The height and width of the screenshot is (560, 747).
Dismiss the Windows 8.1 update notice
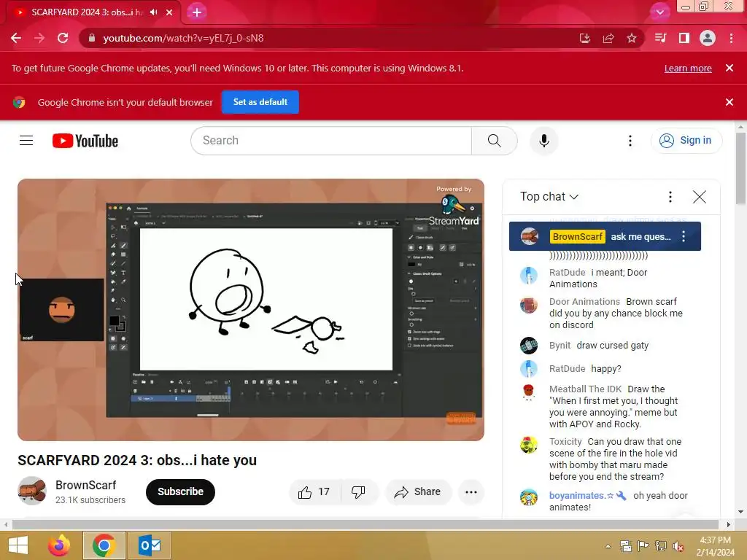[729, 68]
